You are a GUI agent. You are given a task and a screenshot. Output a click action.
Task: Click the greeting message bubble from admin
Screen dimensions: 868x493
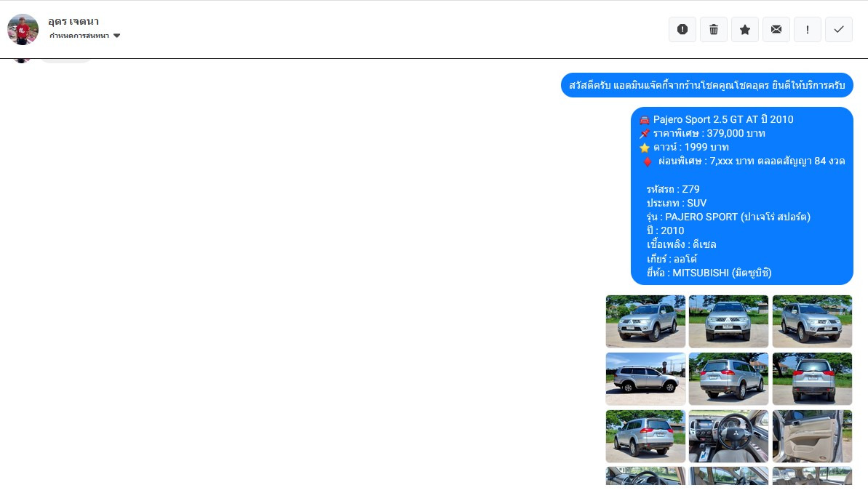tap(707, 85)
